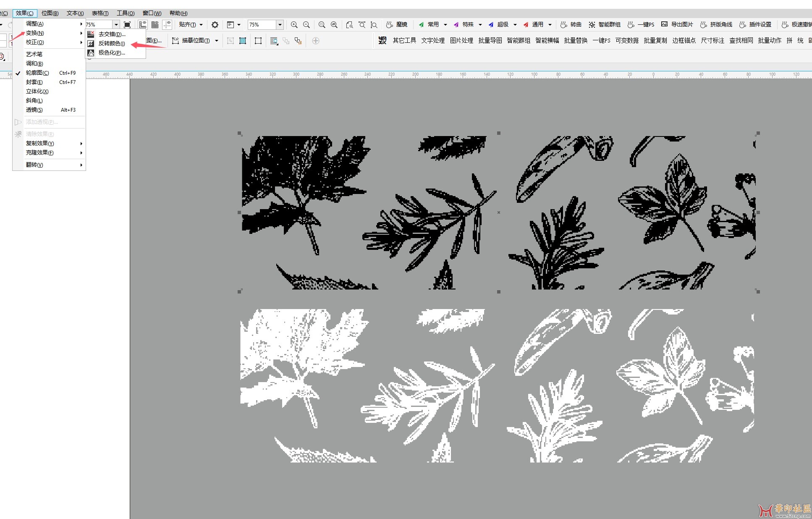Image resolution: width=812 pixels, height=519 pixels.
Task: Click the white inverted leaf bitmap
Action: 497,386
